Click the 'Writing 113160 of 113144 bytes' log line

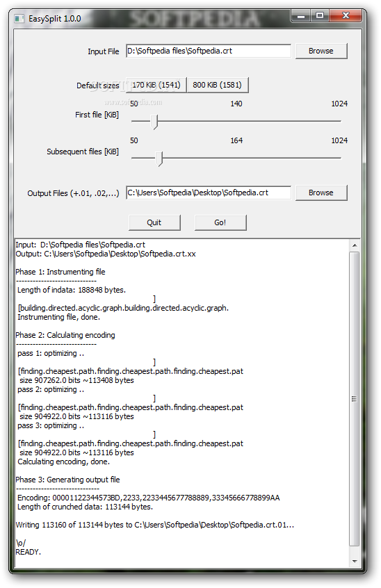click(x=154, y=525)
